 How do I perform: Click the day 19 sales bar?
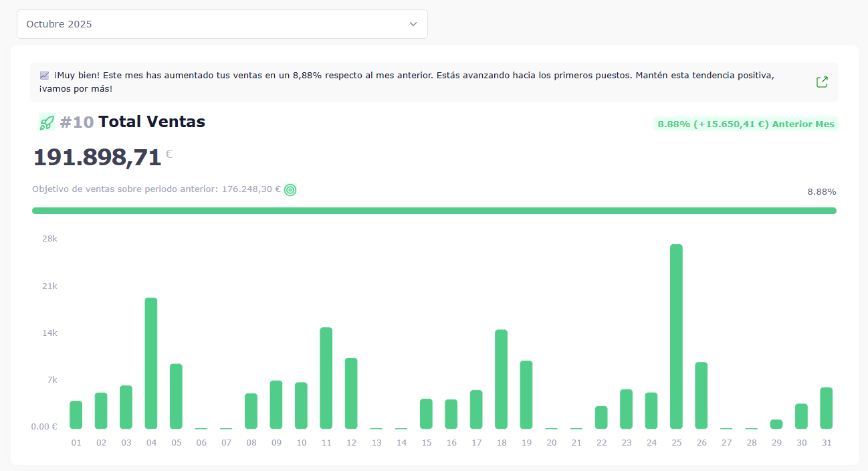click(526, 394)
